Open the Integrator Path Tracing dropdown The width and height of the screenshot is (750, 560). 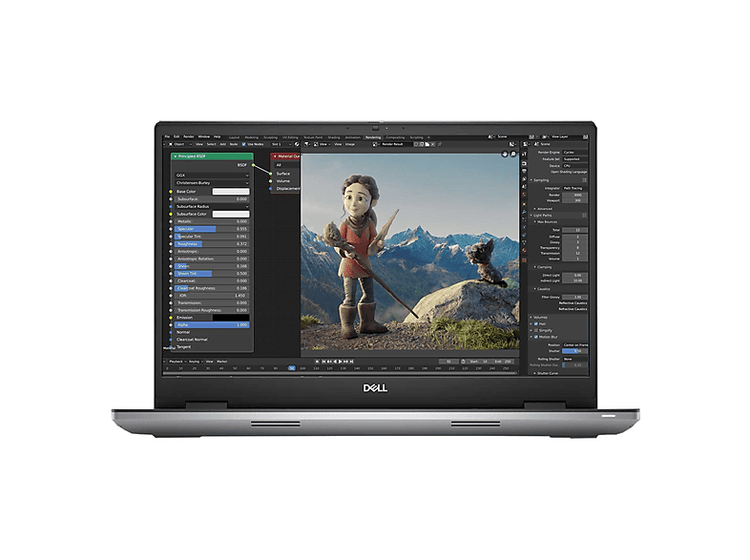click(574, 189)
